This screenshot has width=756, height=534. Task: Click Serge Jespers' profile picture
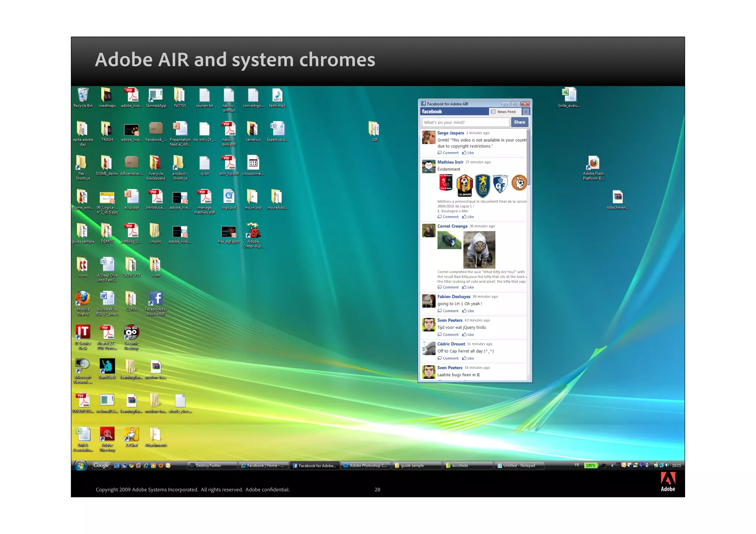pyautogui.click(x=429, y=137)
